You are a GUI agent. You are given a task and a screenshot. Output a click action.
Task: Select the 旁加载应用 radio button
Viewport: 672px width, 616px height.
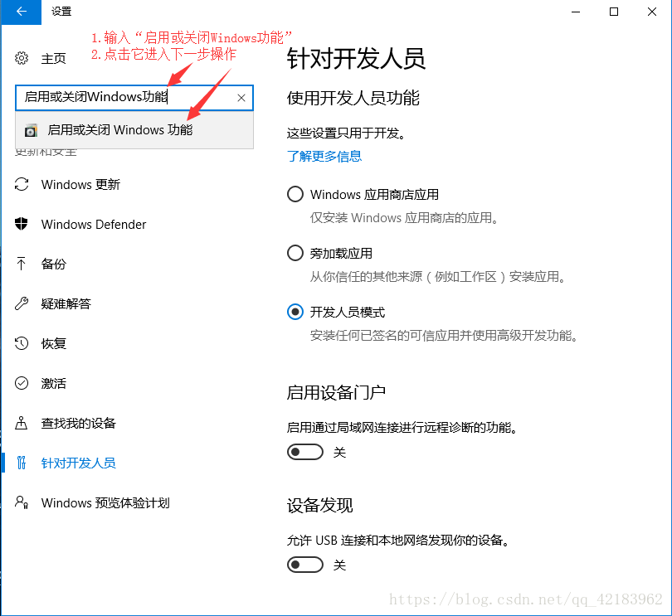pos(295,253)
